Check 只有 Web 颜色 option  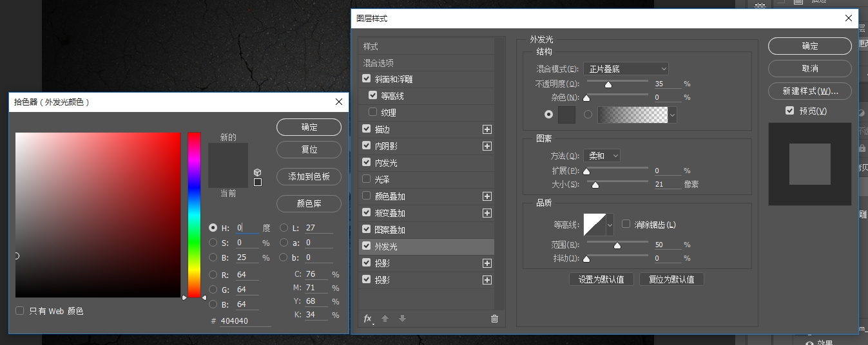click(20, 311)
